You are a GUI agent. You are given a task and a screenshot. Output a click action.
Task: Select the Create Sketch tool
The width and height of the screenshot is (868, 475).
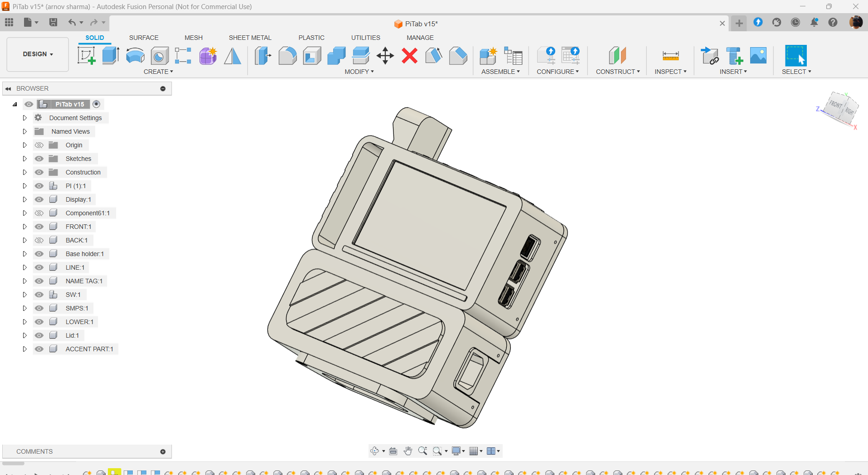(86, 56)
